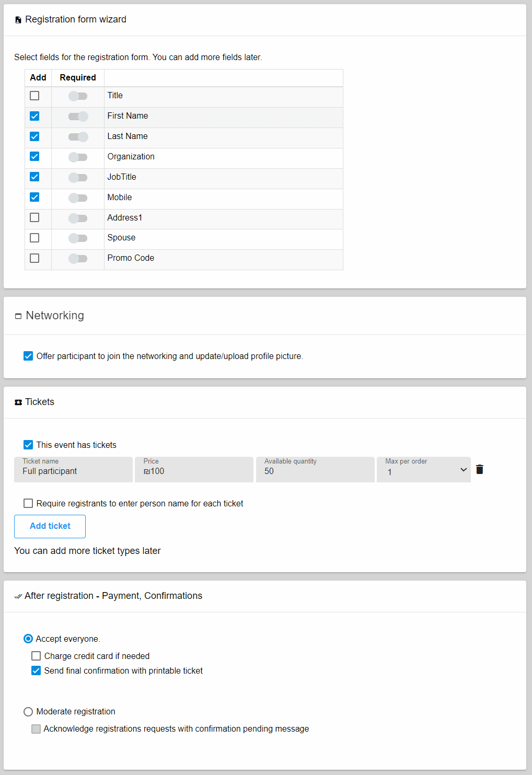
Task: Click the Organization field label
Action: click(x=131, y=157)
